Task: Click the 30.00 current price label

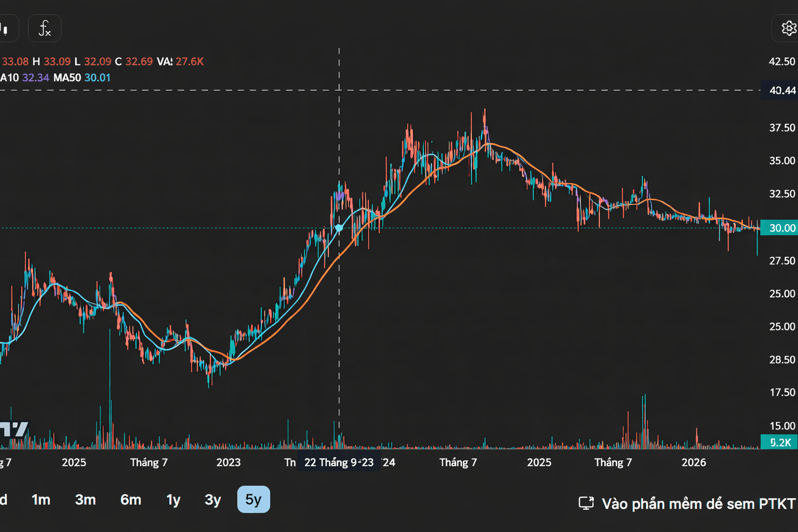Action: [779, 228]
